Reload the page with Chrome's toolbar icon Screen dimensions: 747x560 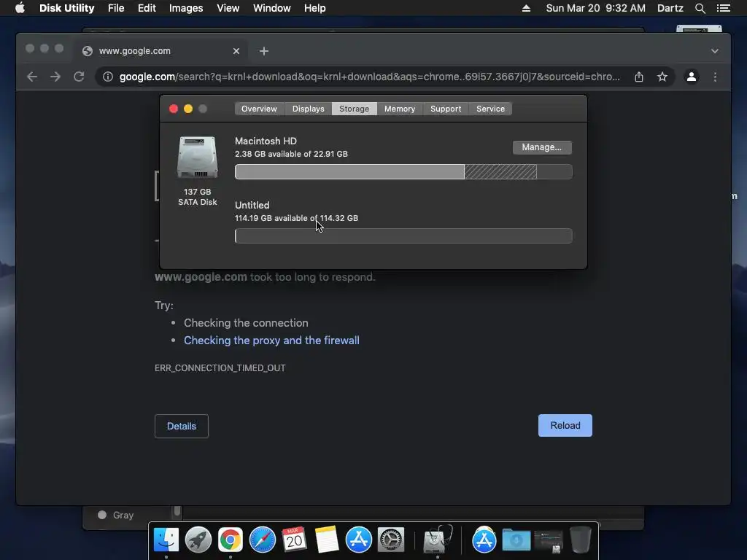click(x=79, y=77)
